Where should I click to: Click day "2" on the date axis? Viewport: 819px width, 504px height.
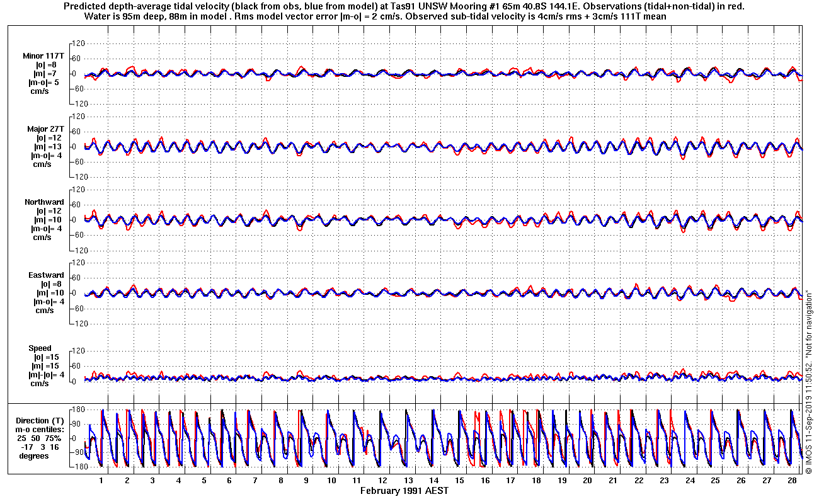127,480
